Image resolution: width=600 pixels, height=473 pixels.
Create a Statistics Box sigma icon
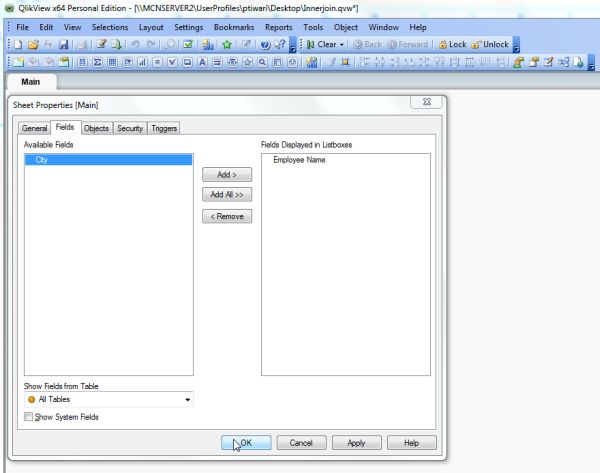97,62
